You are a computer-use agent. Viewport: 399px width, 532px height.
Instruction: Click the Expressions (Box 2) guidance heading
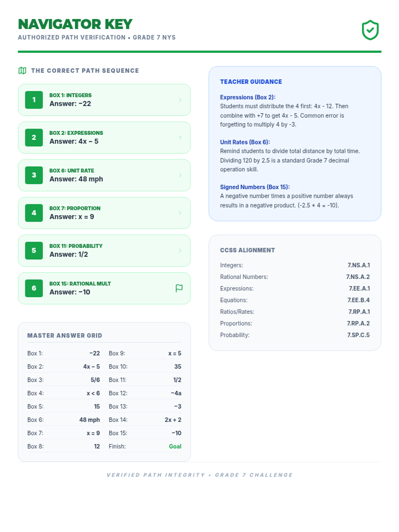pyautogui.click(x=248, y=97)
